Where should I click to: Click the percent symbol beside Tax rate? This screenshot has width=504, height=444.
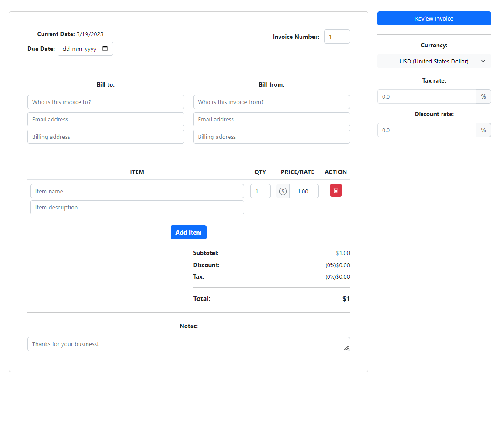(x=483, y=96)
